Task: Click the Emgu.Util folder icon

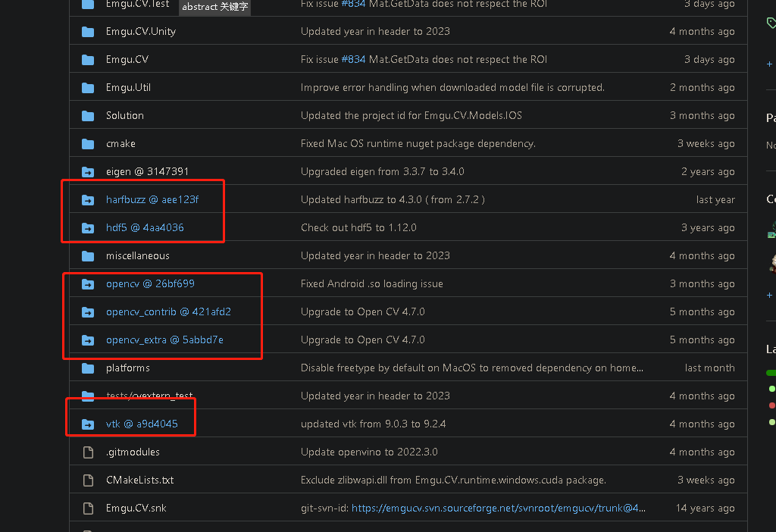Action: point(88,88)
